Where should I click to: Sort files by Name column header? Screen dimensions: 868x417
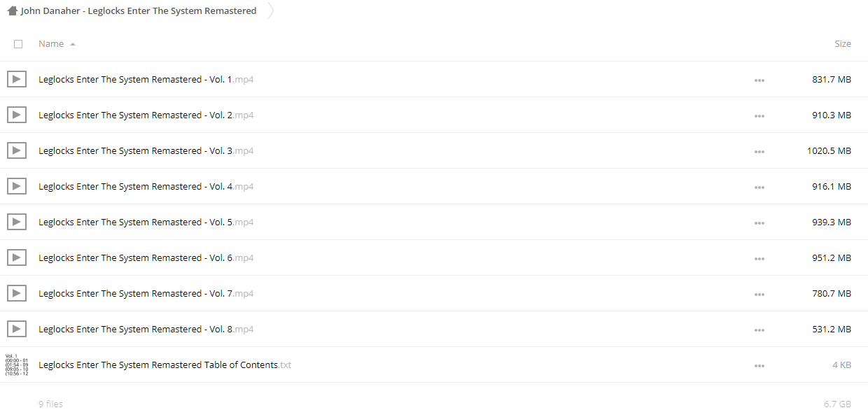(51, 43)
